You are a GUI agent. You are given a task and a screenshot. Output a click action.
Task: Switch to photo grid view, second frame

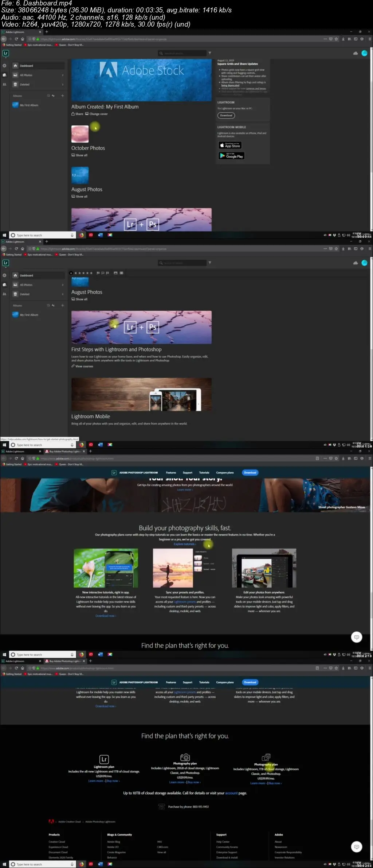click(x=115, y=273)
